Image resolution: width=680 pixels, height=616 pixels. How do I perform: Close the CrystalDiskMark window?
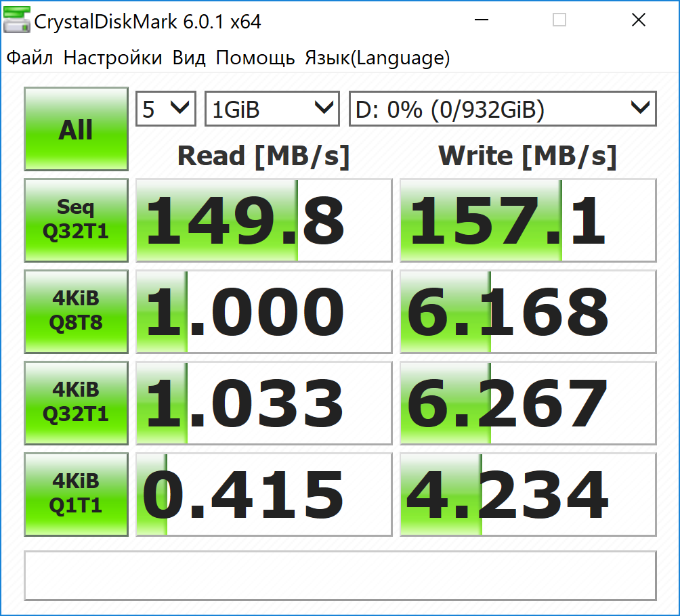[x=639, y=20]
